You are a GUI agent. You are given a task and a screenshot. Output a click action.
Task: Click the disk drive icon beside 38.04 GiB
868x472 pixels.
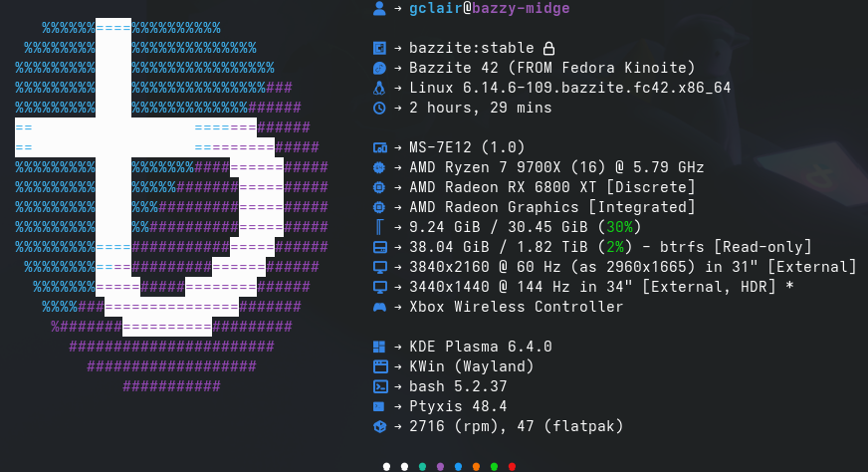[380, 247]
